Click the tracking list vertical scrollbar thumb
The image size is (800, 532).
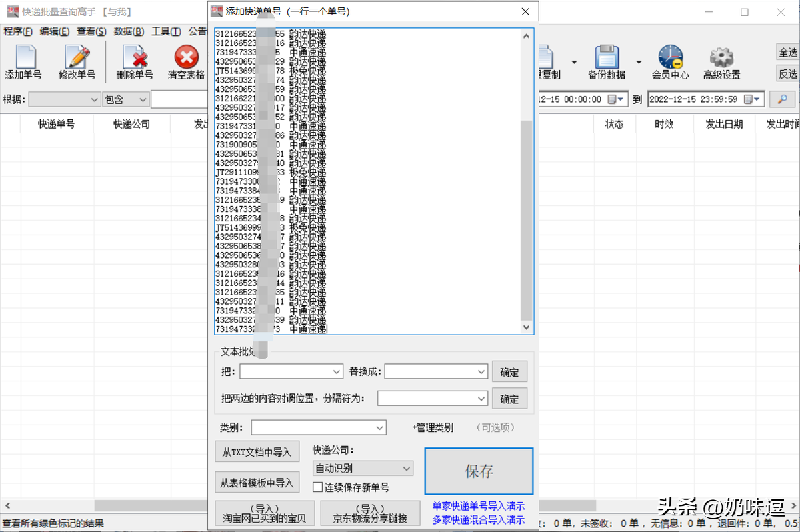point(527,220)
